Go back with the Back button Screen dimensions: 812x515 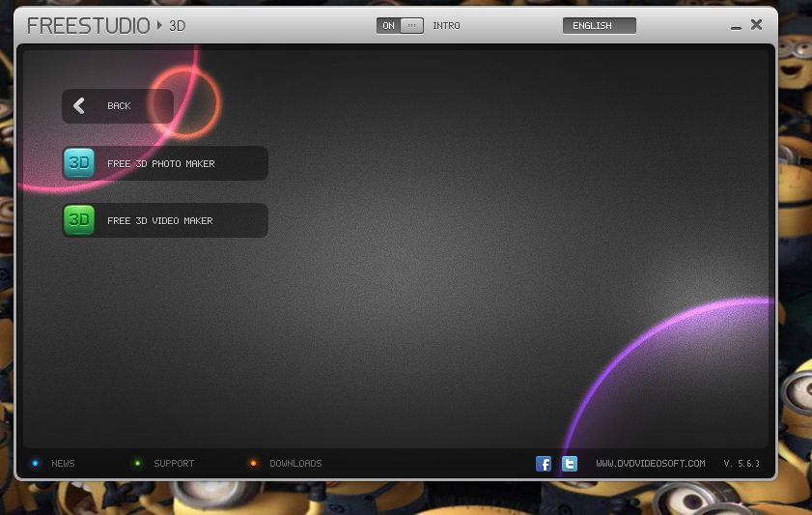click(x=118, y=105)
